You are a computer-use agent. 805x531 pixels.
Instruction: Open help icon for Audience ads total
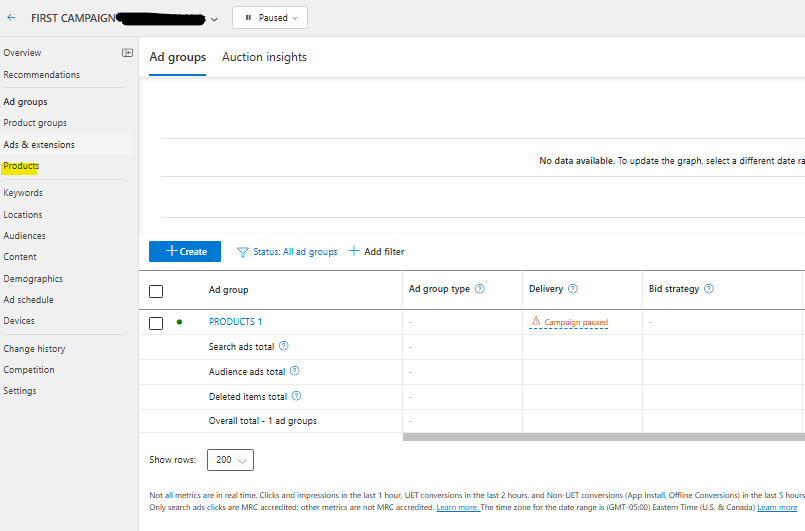pos(295,371)
